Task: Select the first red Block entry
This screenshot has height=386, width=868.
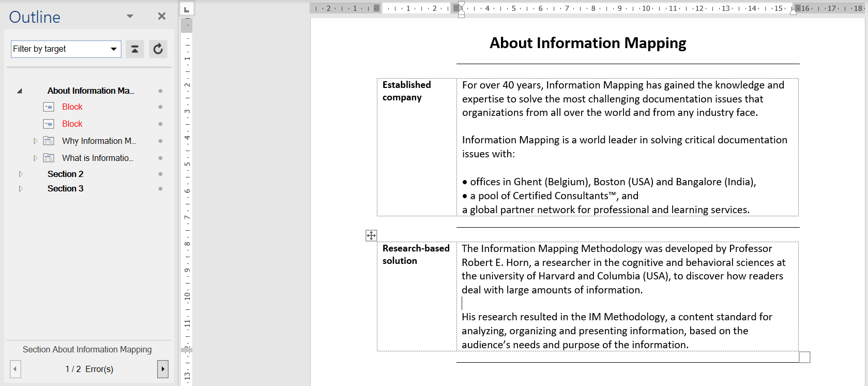Action: (x=72, y=107)
